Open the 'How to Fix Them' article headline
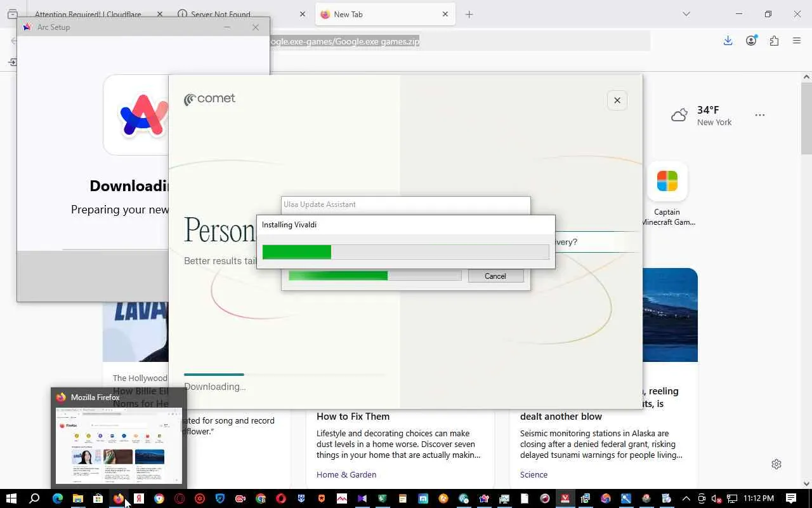Screen dimensions: 812x508 353,417
